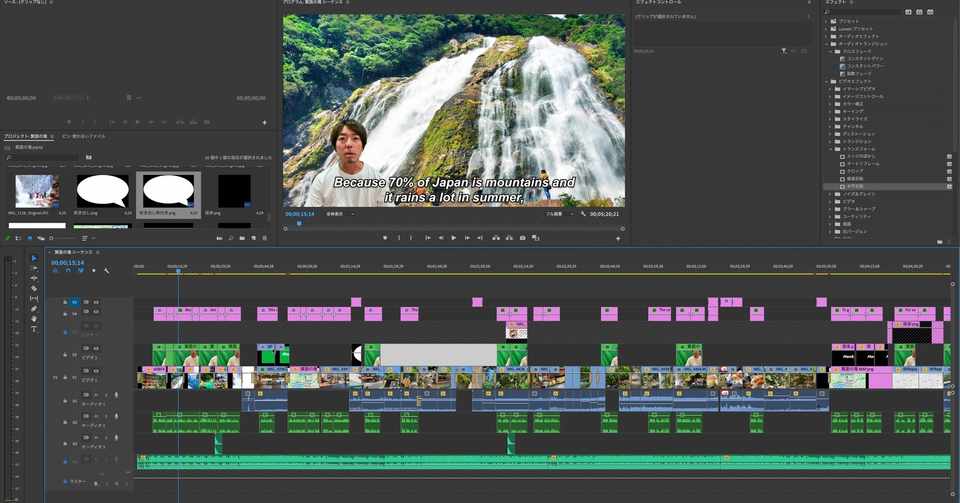Filter Effects by accelerated effects badge
The height and width of the screenshot is (503, 960).
909,12
